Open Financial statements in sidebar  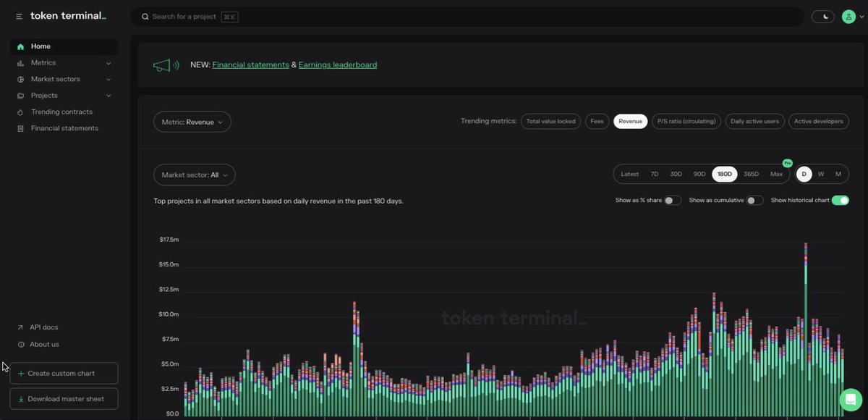64,128
